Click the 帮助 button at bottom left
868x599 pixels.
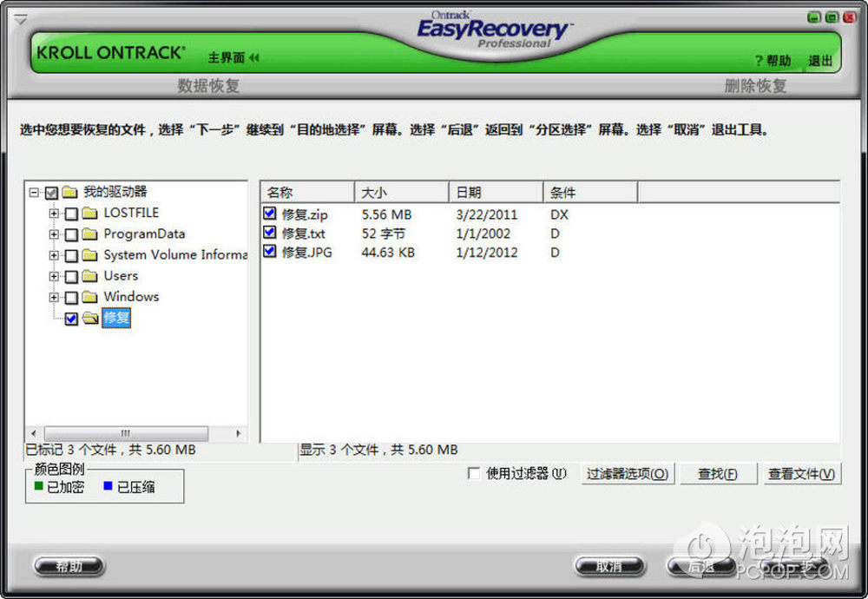tap(69, 566)
